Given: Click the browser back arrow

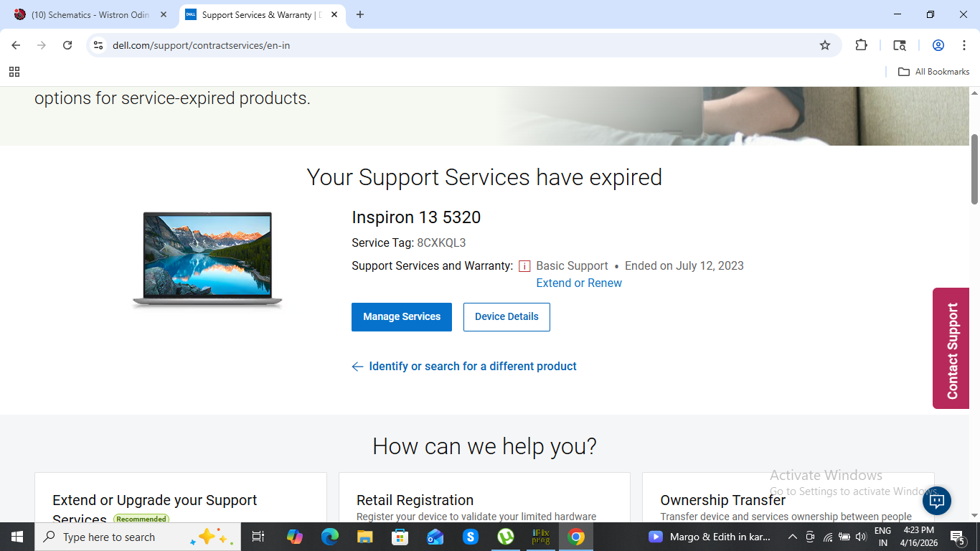Looking at the screenshot, I should (15, 44).
